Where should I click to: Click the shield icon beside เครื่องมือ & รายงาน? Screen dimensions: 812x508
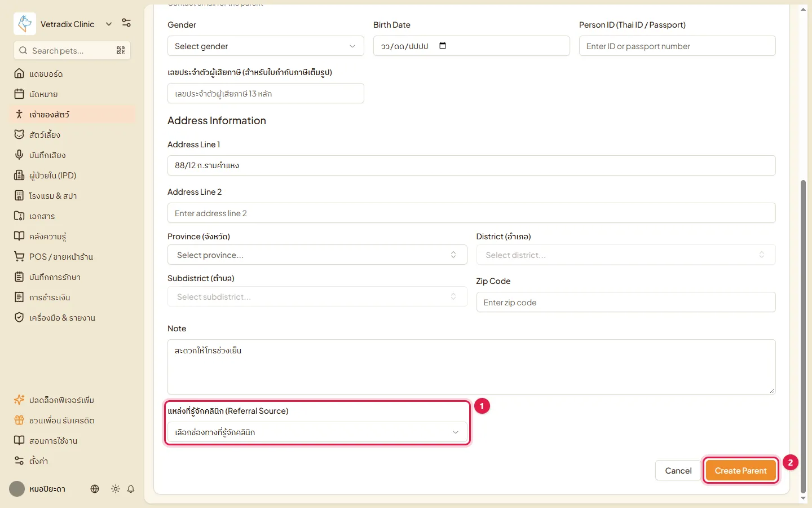tap(19, 317)
